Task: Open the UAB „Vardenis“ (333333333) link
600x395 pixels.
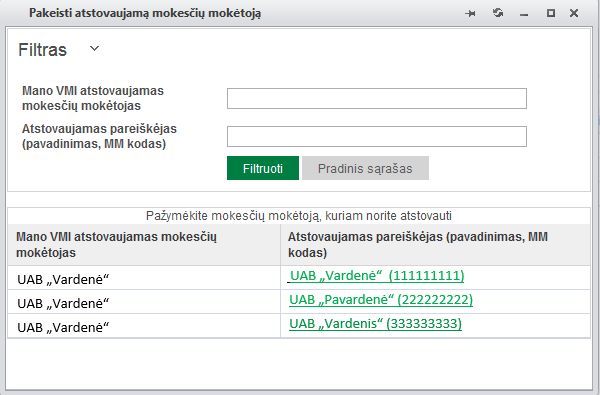Action: click(375, 324)
